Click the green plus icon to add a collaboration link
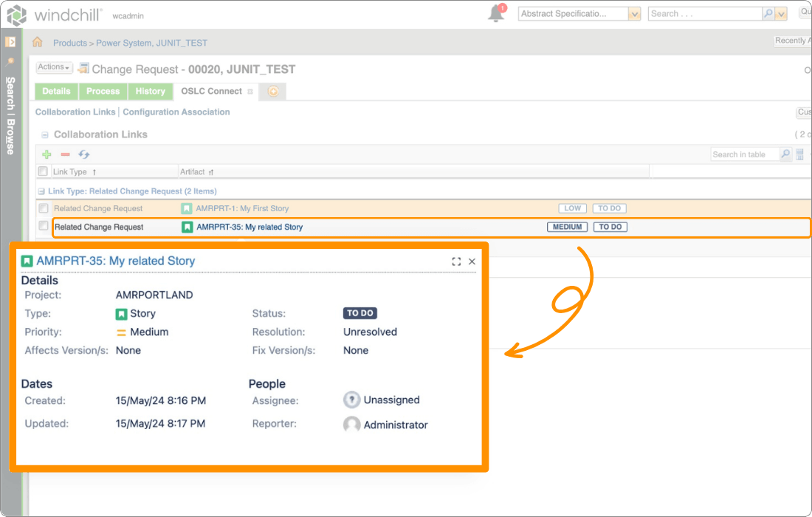This screenshot has height=517, width=812. pyautogui.click(x=45, y=154)
